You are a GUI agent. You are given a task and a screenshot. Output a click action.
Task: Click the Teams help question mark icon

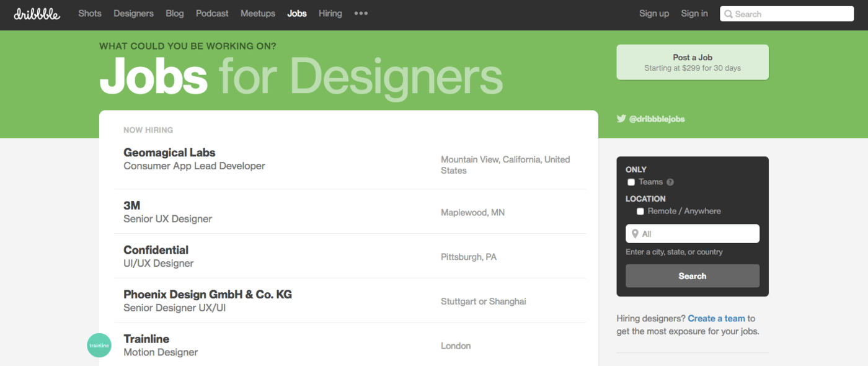[x=670, y=182]
